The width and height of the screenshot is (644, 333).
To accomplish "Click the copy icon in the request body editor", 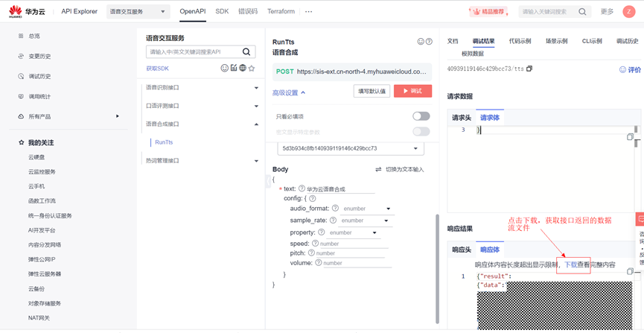I will (x=630, y=137).
